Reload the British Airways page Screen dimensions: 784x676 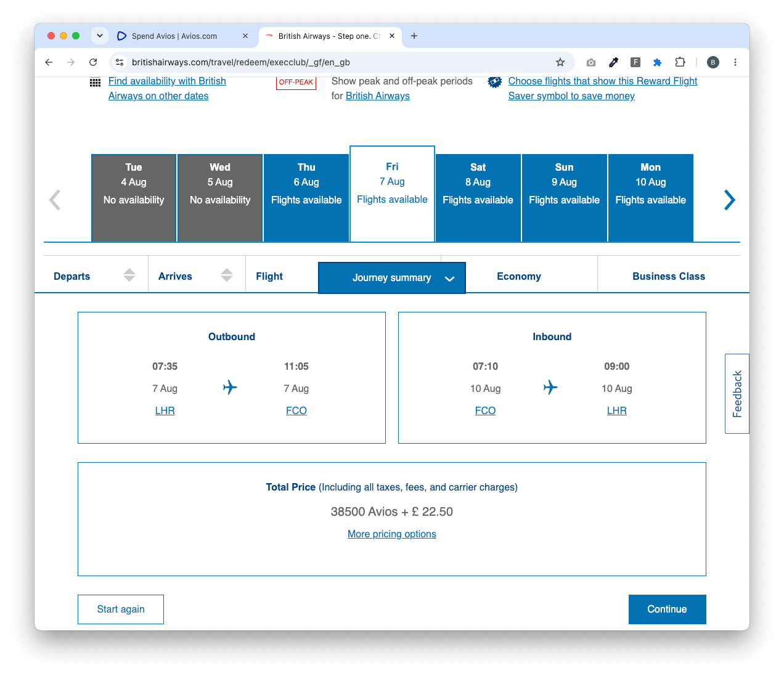click(93, 62)
